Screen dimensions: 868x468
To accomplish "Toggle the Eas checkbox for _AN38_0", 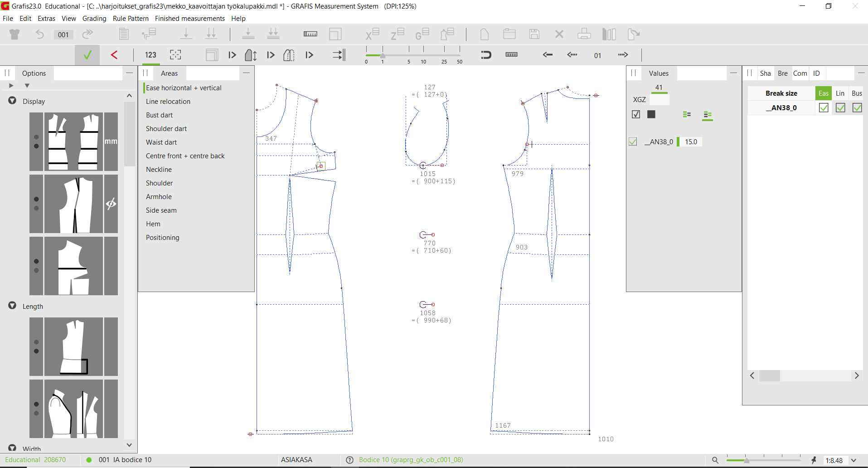I will [x=824, y=108].
